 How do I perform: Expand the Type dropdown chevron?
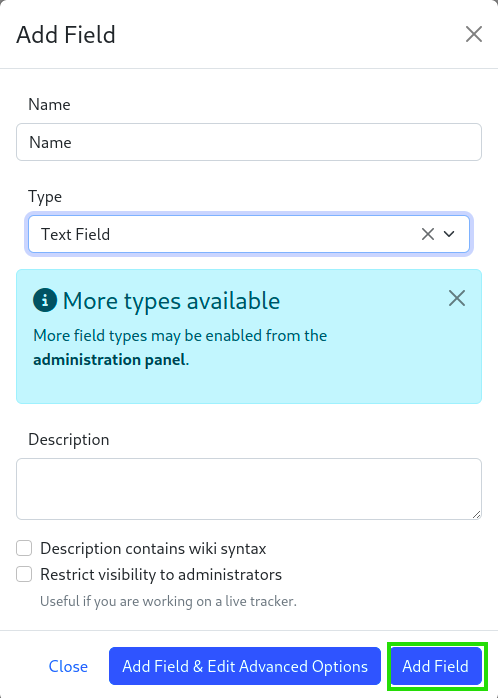click(x=449, y=234)
